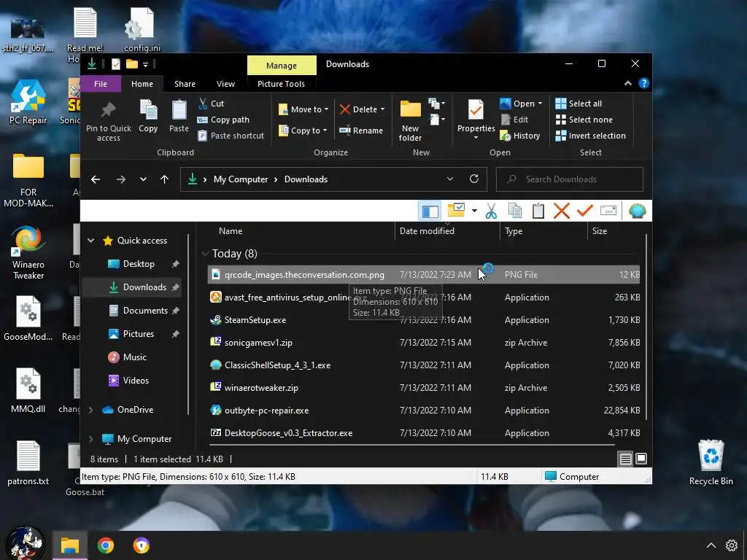Click My Computer in address breadcrumb
This screenshot has width=747, height=560.
(241, 179)
